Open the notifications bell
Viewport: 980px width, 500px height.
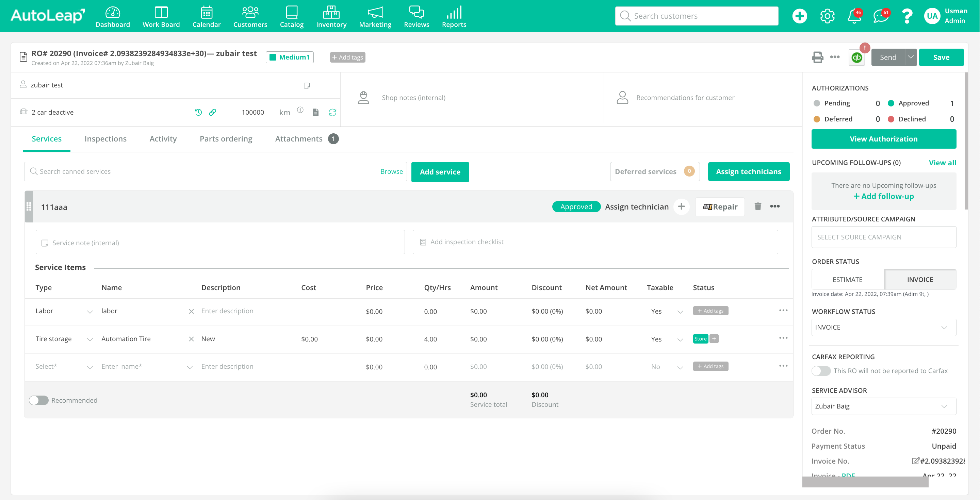tap(854, 16)
